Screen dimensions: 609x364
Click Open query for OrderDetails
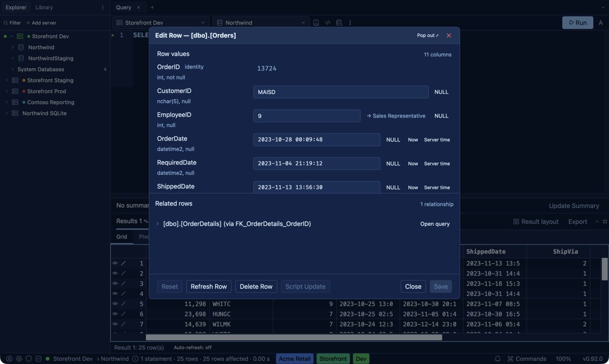point(435,224)
